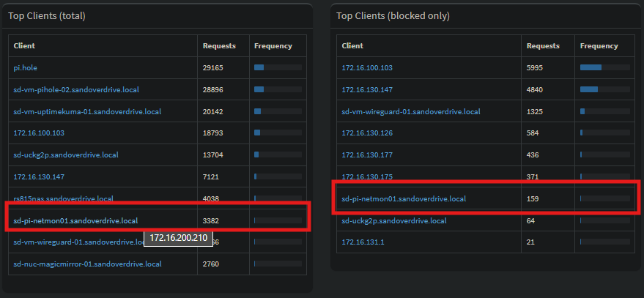
Task: Open sd-pi-netmon01 link in Top Clients (total)
Action: (75, 220)
